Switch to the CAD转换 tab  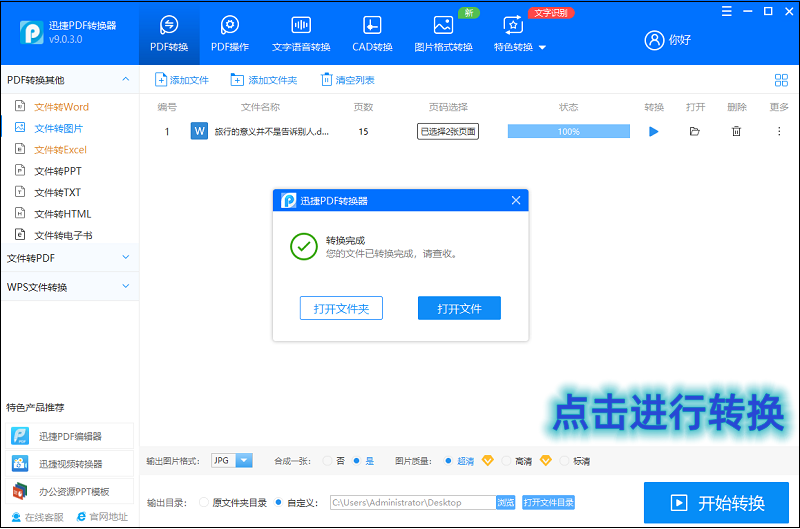372,34
